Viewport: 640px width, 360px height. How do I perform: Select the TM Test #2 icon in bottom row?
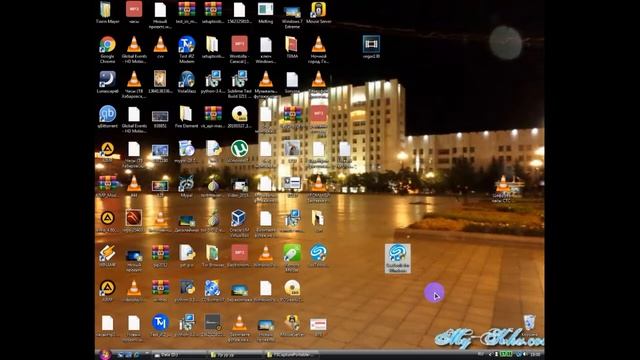pos(160,322)
